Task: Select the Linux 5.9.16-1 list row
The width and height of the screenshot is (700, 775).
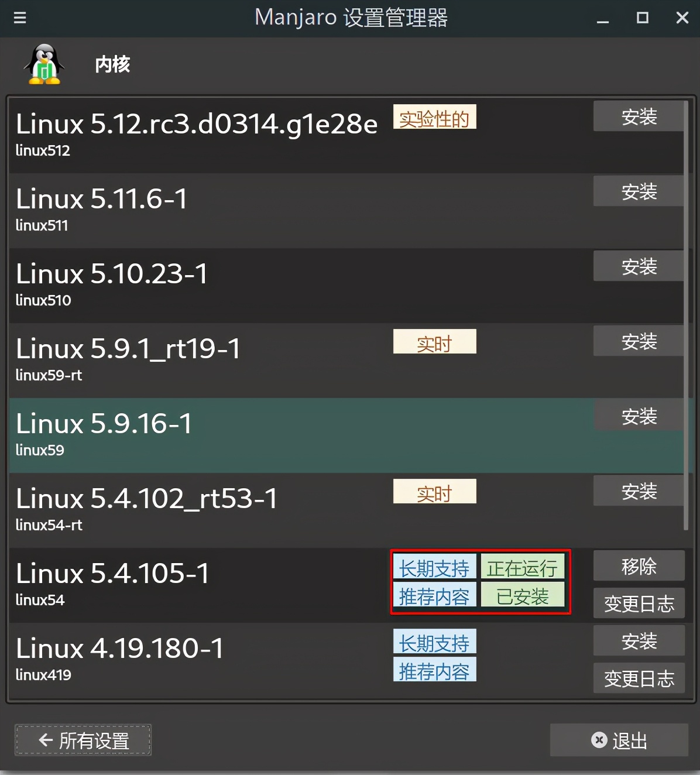Action: (346, 435)
